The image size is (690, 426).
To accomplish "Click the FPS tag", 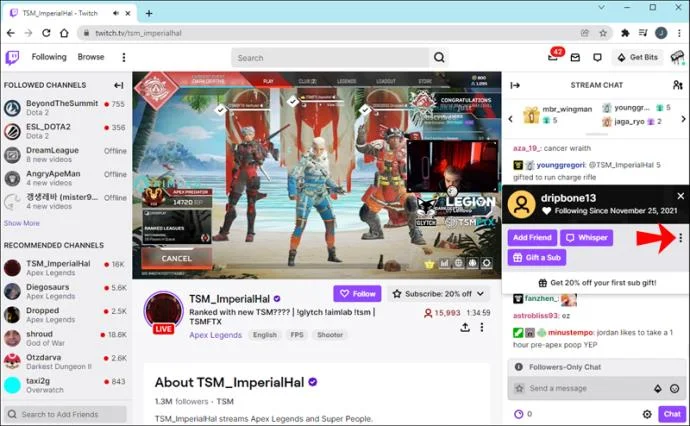I will click(297, 335).
